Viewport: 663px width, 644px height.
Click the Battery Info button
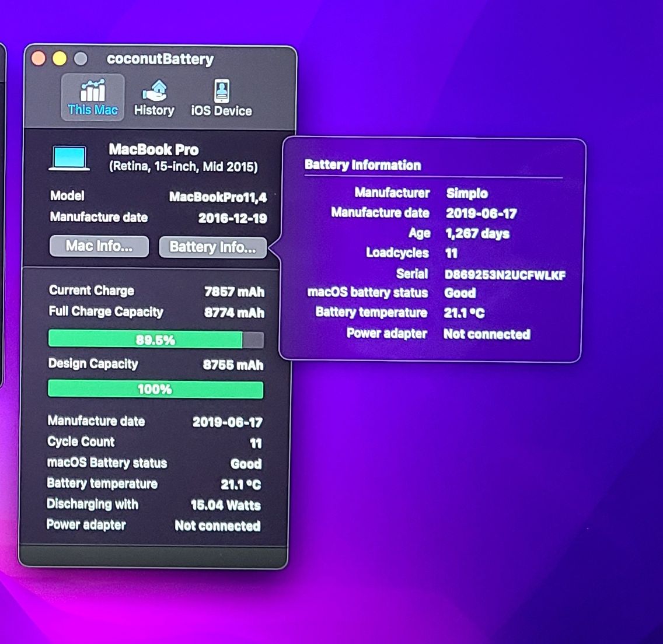point(212,247)
